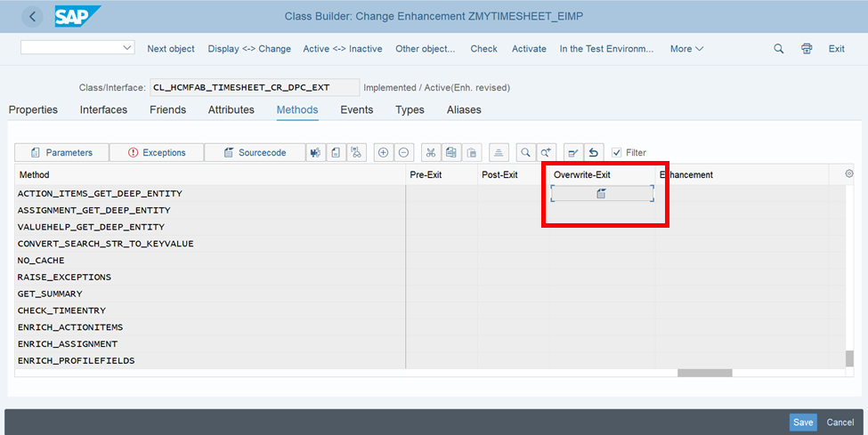Click the Parameters button
This screenshot has width=868, height=435.
[x=61, y=153]
